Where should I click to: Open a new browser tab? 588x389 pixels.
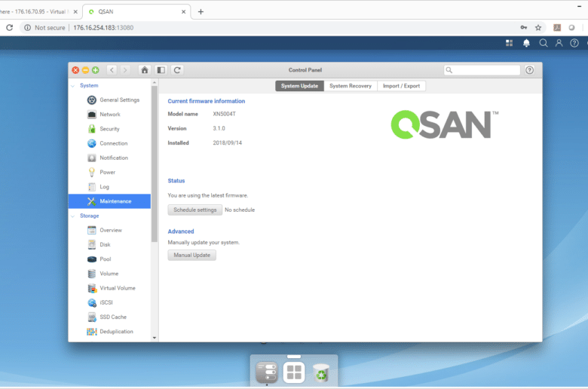pyautogui.click(x=201, y=11)
